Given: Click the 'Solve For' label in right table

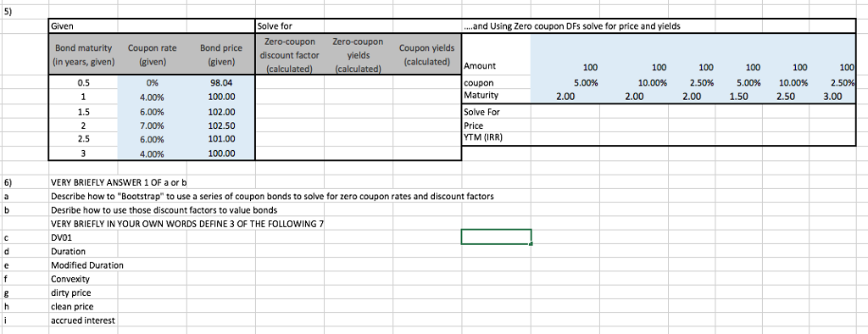Looking at the screenshot, I should point(496,111).
